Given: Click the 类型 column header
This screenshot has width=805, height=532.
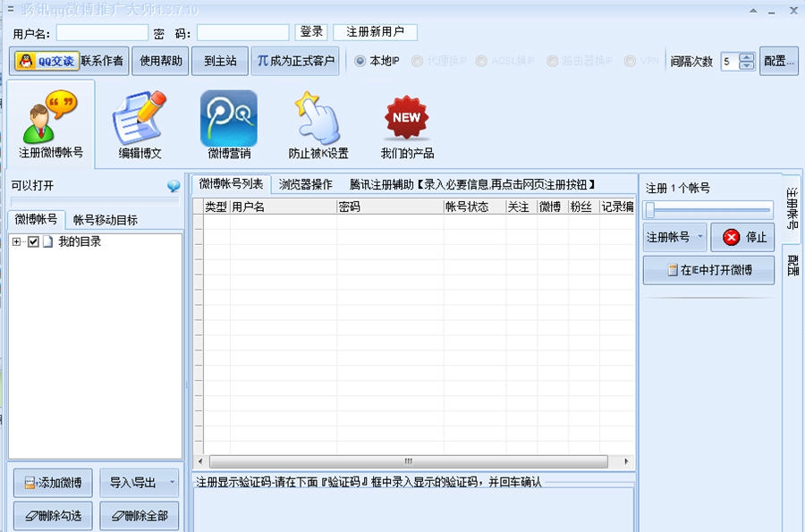Looking at the screenshot, I should [216, 207].
